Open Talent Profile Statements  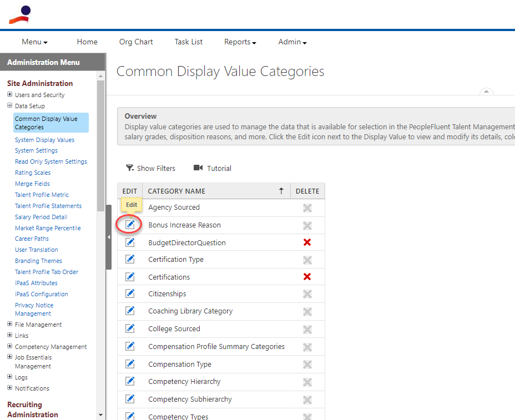pos(48,206)
